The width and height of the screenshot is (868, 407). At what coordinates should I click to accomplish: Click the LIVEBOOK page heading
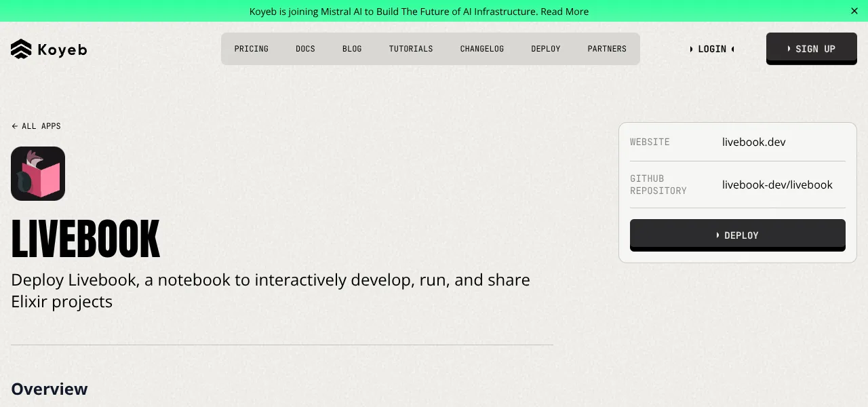coord(85,239)
